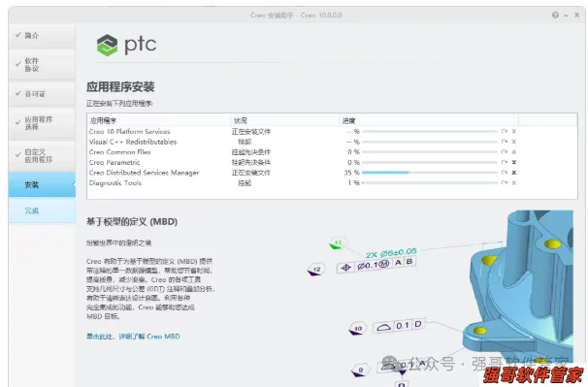Select the 应用程序选择 step

click(42, 123)
